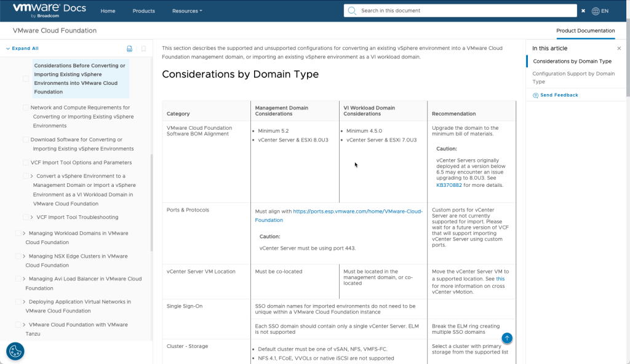Check the box next to VCF Import Tool Options
Viewport: 630px width, 364px height.
tap(26, 163)
